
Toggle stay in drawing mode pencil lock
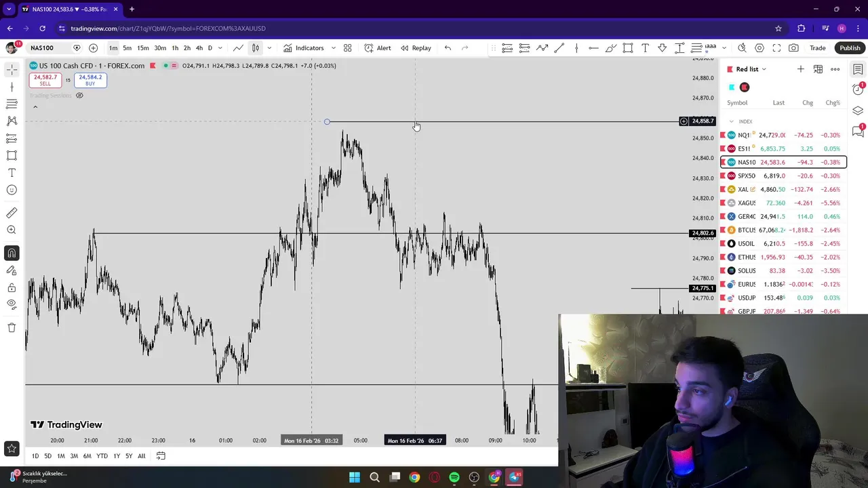tap(12, 270)
